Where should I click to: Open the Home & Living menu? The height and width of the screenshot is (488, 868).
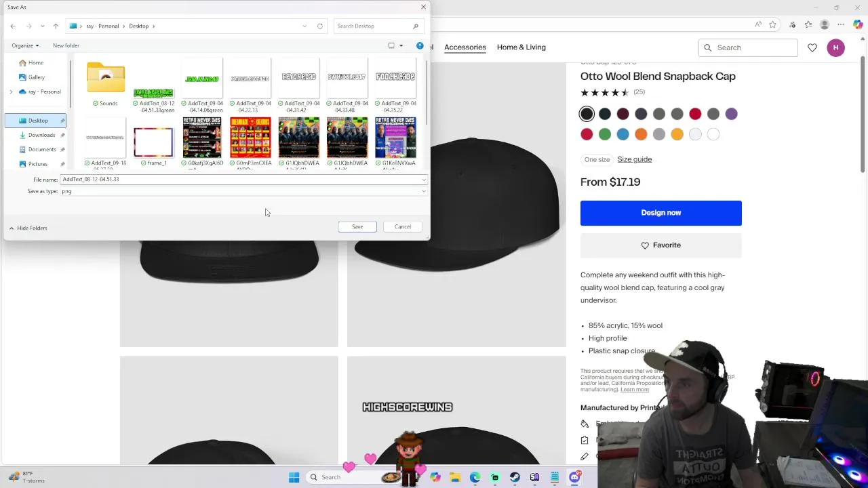click(521, 47)
